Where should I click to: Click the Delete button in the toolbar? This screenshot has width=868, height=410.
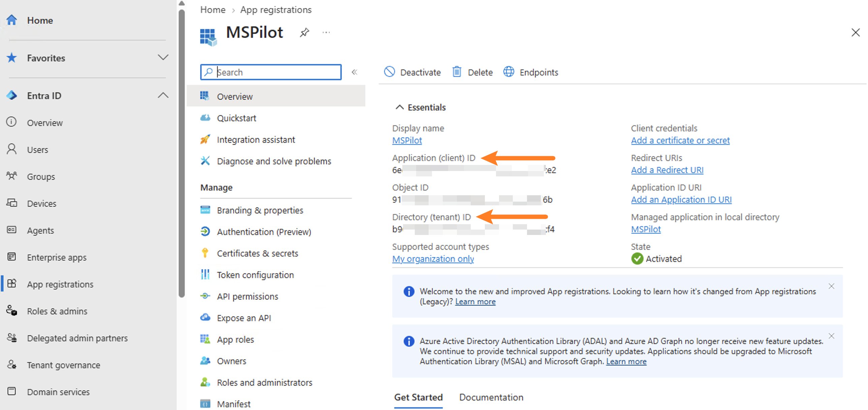pos(472,72)
